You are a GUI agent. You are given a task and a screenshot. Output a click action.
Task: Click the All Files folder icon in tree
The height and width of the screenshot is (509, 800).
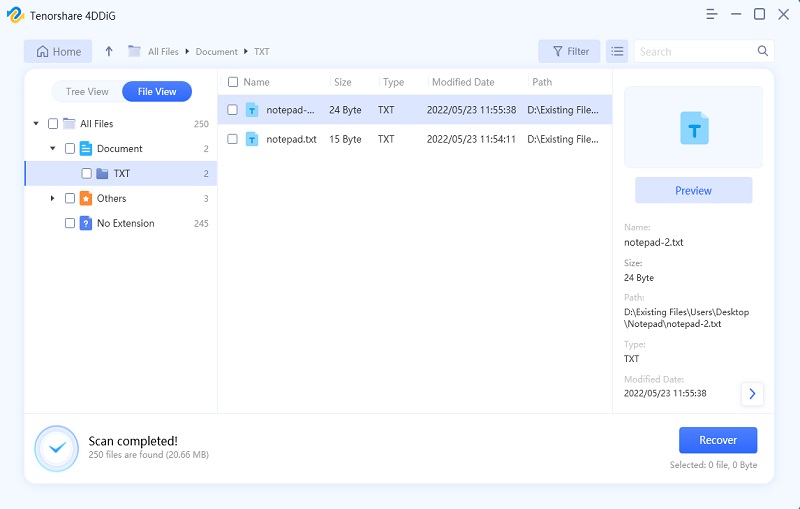69,123
